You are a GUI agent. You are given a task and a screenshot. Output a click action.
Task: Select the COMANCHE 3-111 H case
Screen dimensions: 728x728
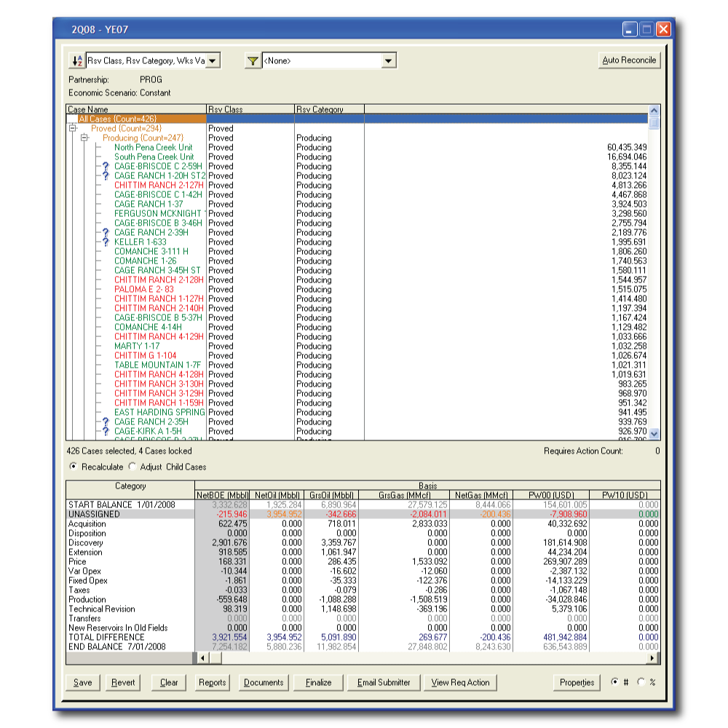[151, 251]
